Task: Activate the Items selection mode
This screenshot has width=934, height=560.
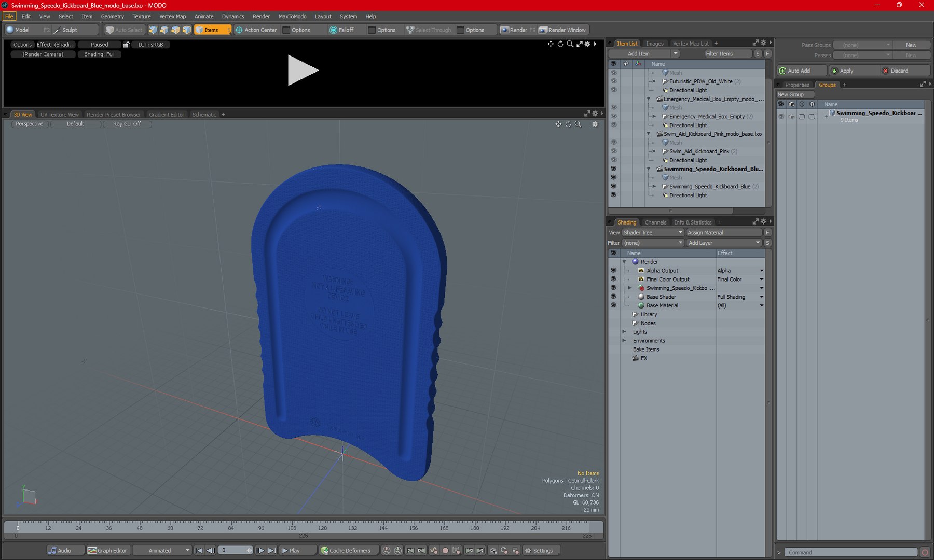Action: pos(212,30)
